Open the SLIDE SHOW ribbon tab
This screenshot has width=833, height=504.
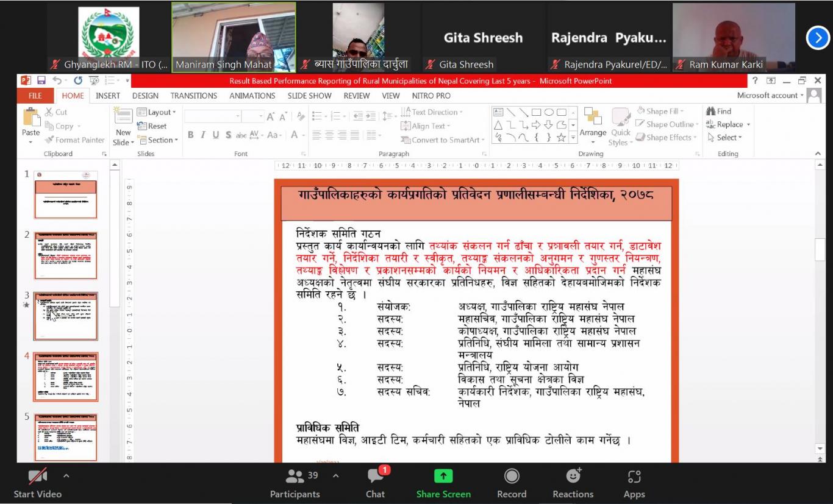[x=309, y=96]
